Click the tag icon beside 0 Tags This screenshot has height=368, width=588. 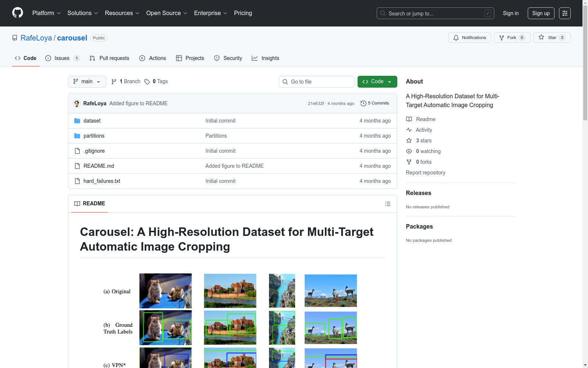pos(147,82)
